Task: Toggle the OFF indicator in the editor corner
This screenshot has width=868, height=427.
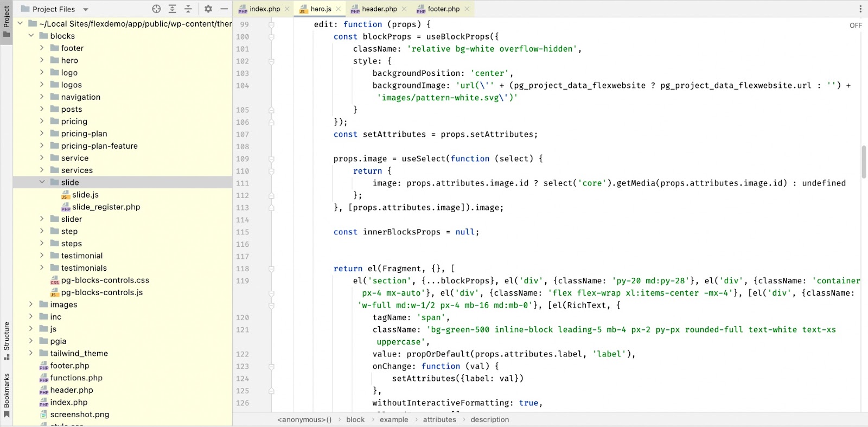Action: point(856,26)
